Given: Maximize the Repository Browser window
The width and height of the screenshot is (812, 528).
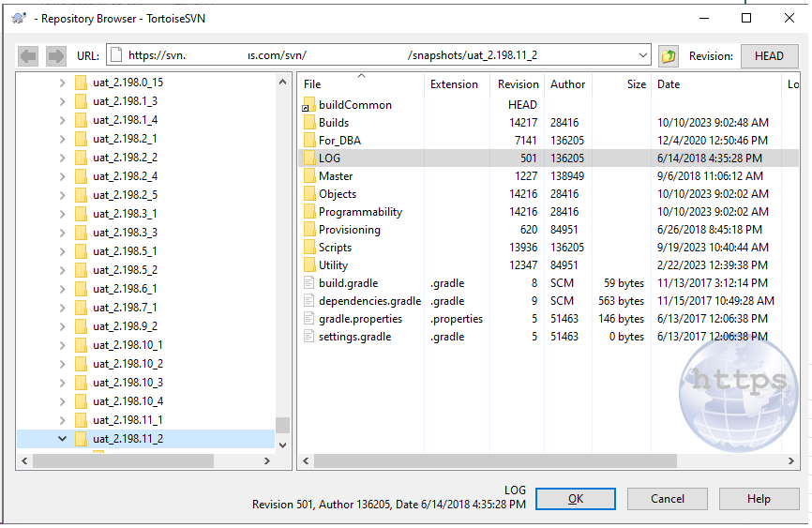Looking at the screenshot, I should [x=746, y=18].
